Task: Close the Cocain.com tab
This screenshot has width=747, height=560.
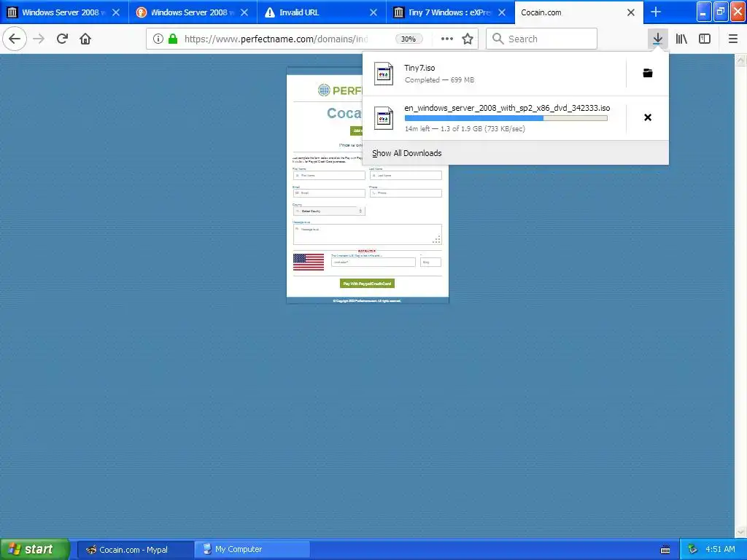Action: (x=631, y=12)
